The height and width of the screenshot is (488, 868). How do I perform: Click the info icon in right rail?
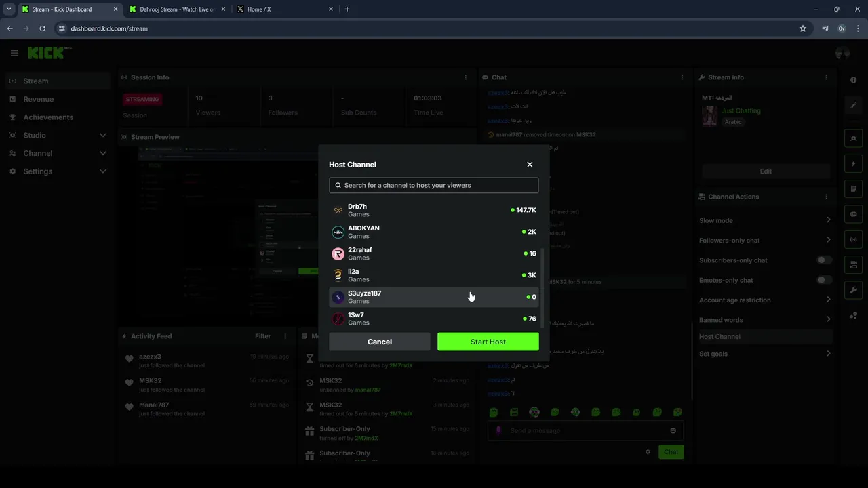click(853, 80)
